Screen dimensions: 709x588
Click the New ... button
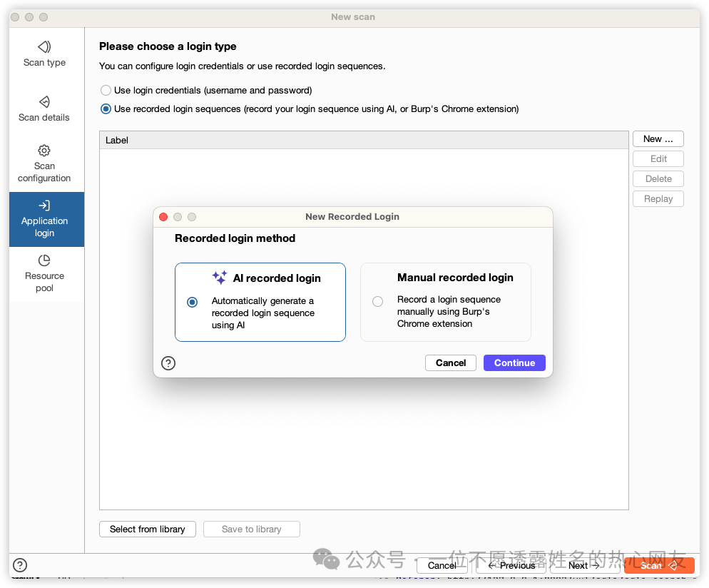tap(658, 139)
